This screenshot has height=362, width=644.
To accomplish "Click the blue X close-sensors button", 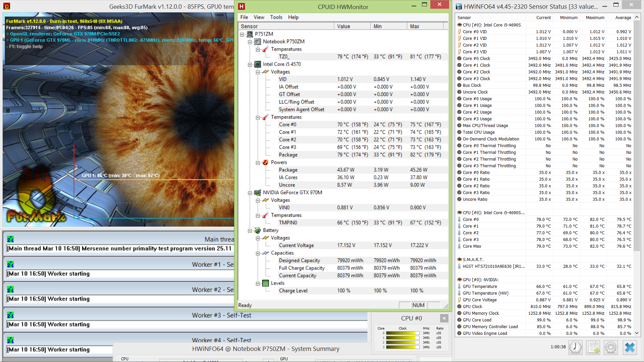I will pos(630,347).
